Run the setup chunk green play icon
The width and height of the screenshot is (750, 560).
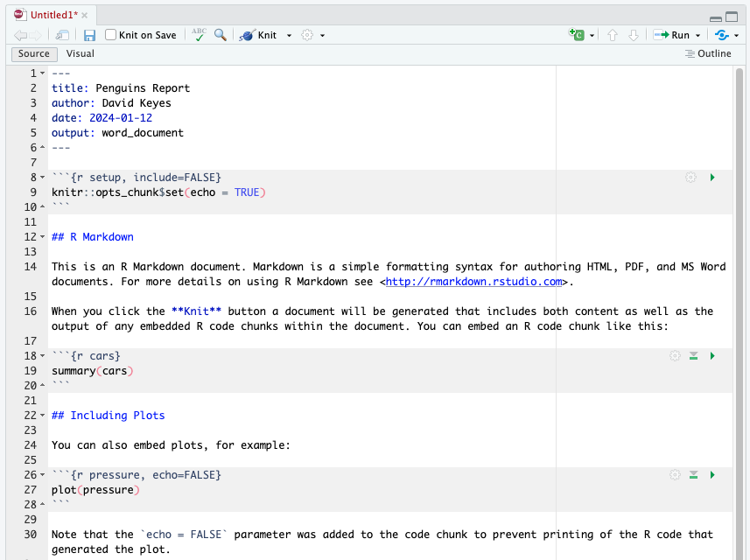(711, 177)
